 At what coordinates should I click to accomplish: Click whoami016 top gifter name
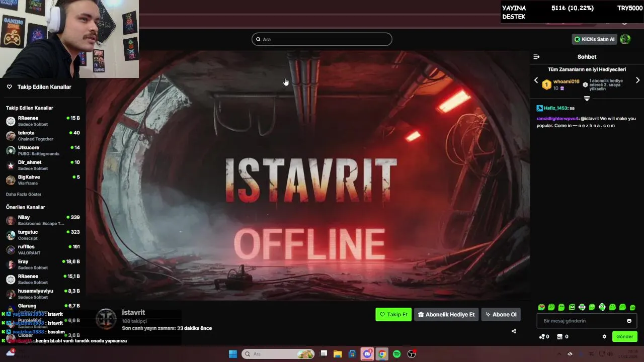(x=567, y=81)
